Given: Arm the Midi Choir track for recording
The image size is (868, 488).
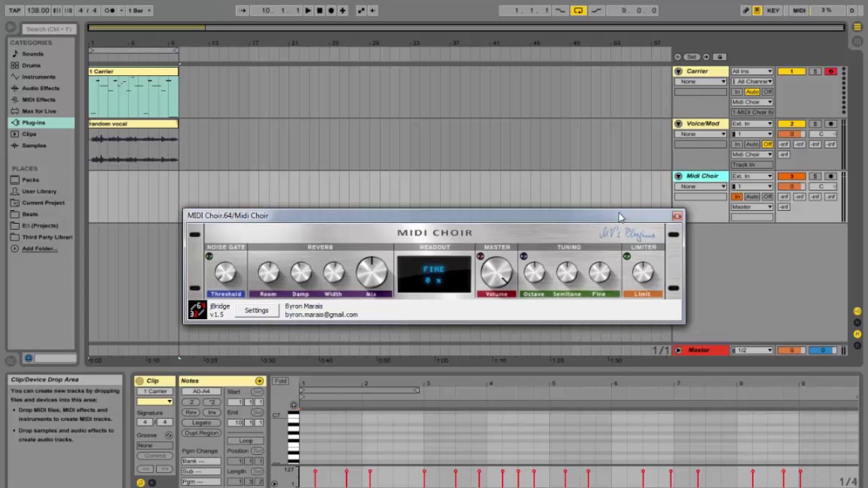Looking at the screenshot, I should pos(831,176).
